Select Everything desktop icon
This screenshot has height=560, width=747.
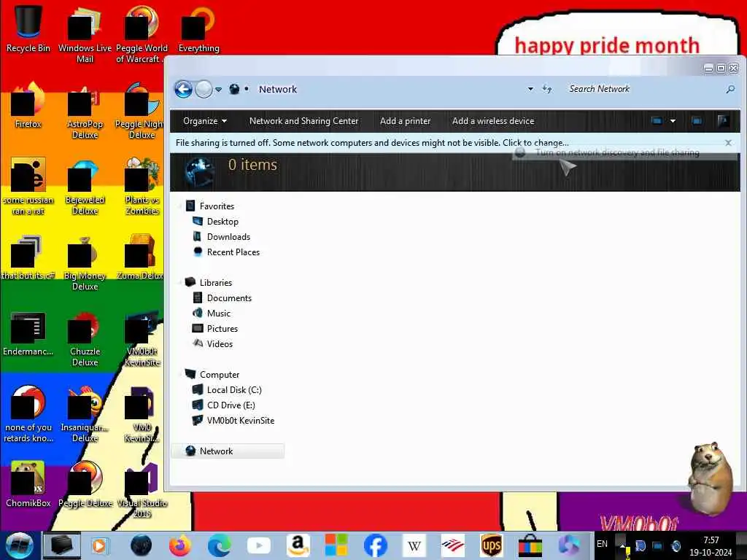coord(198,28)
